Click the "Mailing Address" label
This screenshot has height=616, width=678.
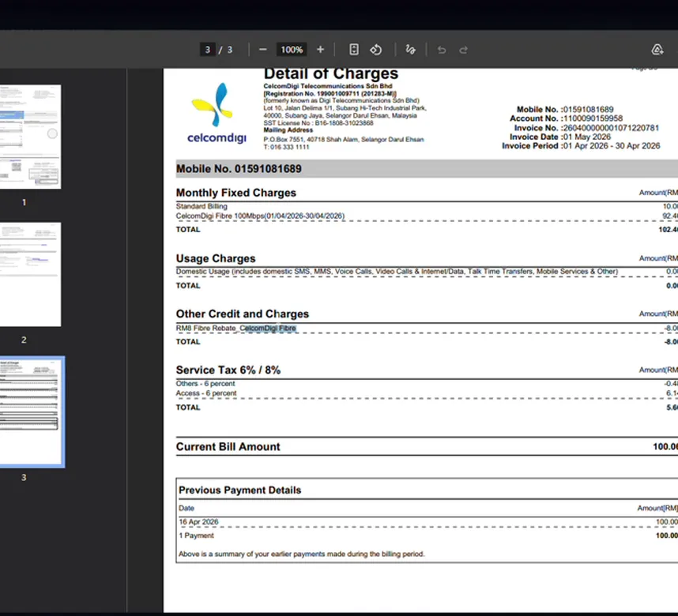[x=288, y=130]
